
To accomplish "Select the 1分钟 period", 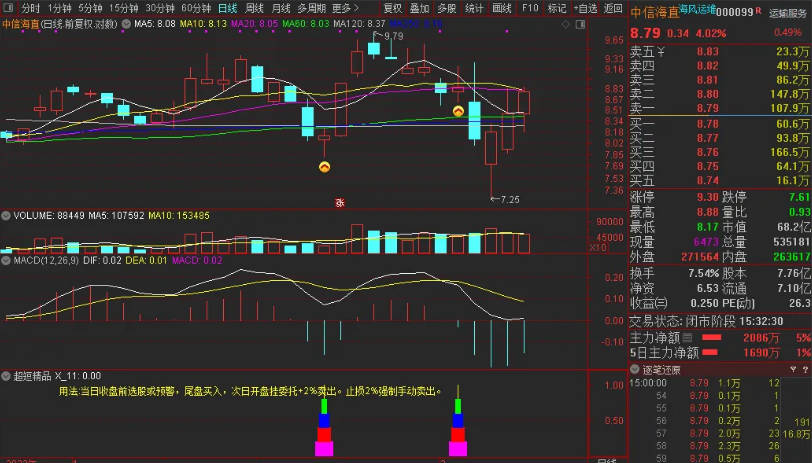I will [x=60, y=8].
